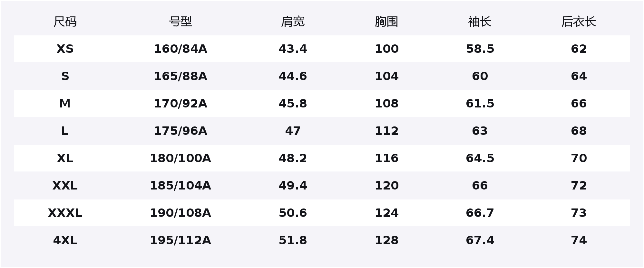Click the 肩宽 column header
The height and width of the screenshot is (268, 644).
pos(293,22)
